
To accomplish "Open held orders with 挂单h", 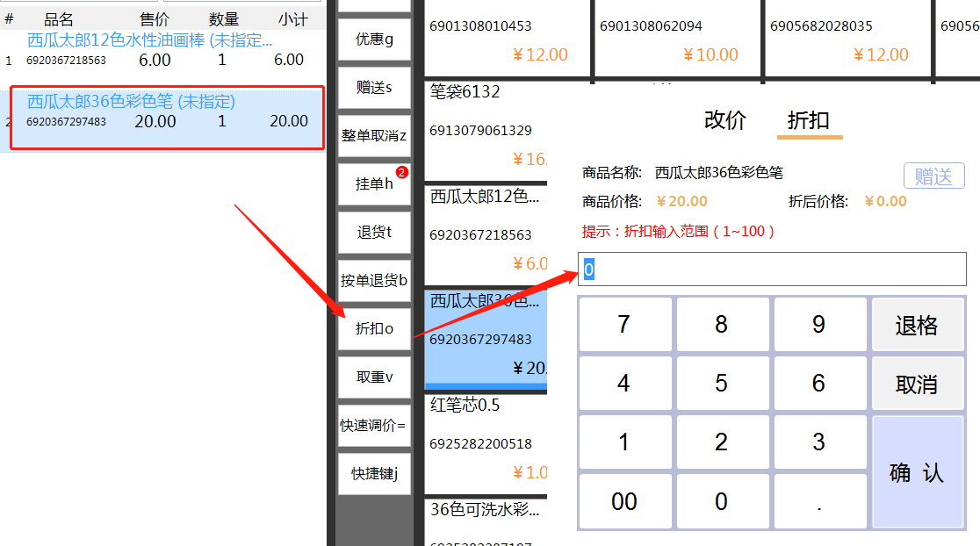I will (x=374, y=183).
